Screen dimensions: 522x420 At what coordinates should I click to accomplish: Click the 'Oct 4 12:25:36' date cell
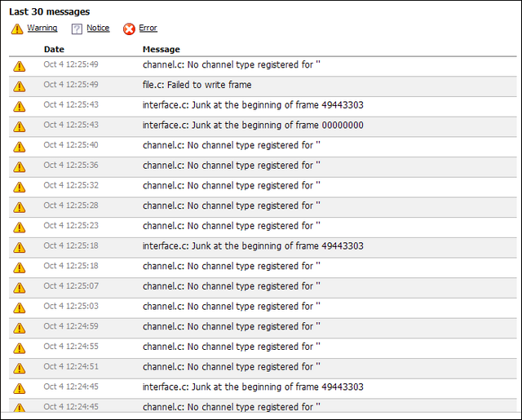coord(71,166)
